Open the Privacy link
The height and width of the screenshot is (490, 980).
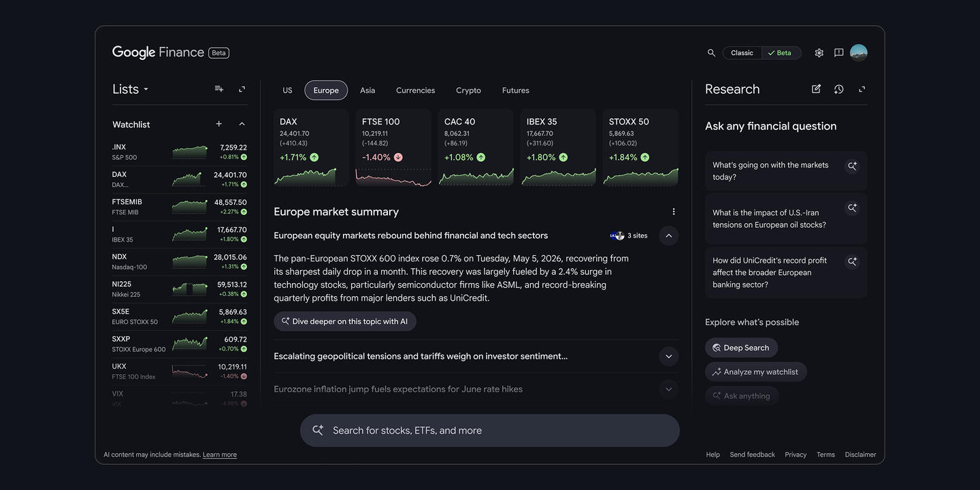[796, 455]
